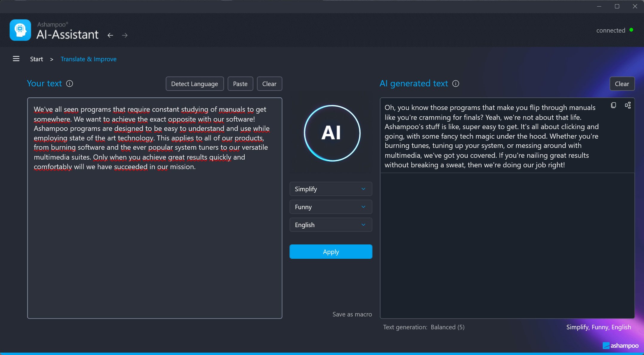
Task: Paste text with the Paste button
Action: tap(240, 84)
